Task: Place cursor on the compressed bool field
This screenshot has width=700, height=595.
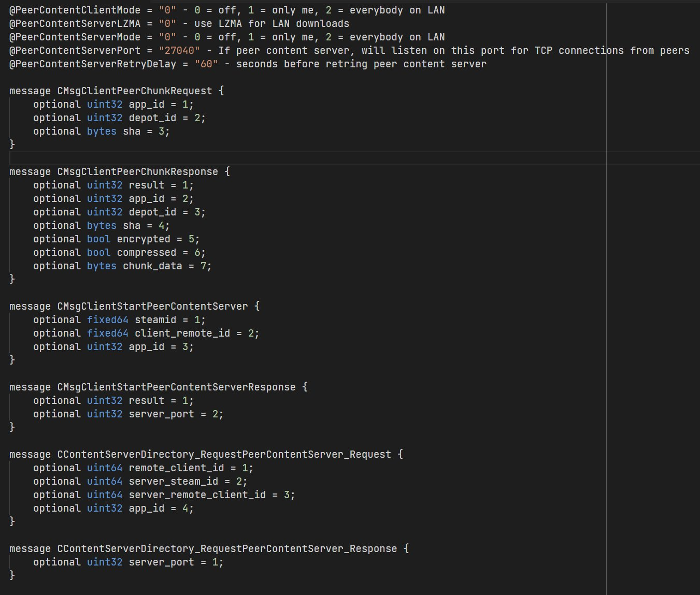Action: click(147, 252)
